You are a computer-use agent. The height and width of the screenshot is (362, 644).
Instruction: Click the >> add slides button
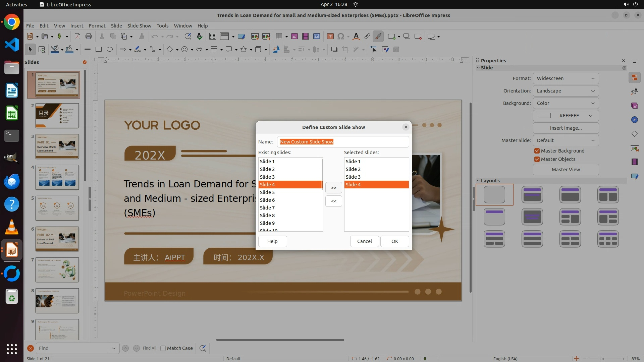(x=333, y=188)
